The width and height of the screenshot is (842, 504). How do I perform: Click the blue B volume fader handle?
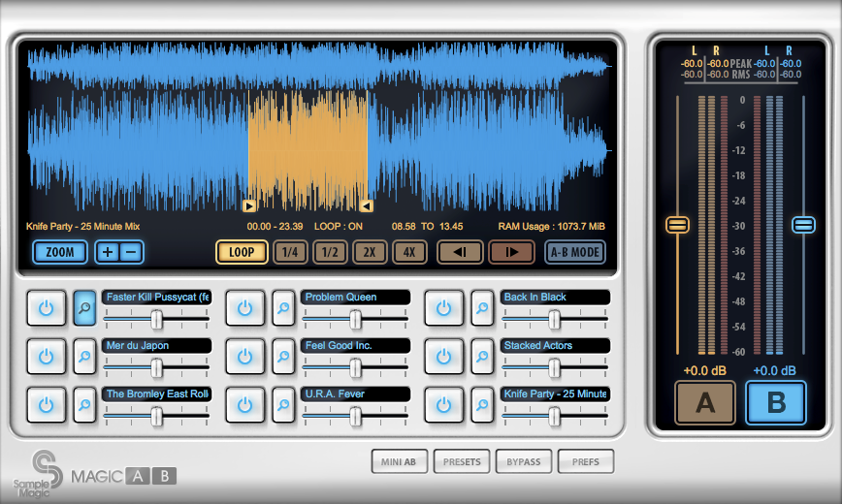click(x=803, y=224)
